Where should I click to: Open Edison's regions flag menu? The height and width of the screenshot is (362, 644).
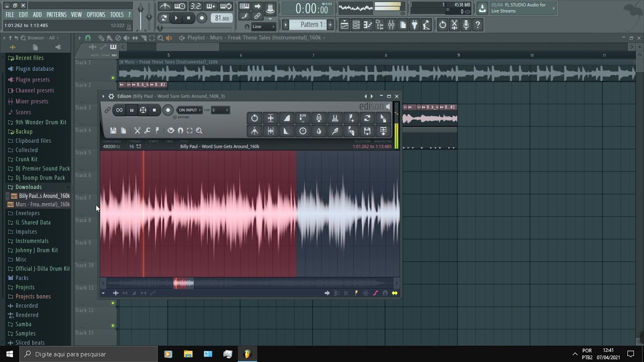[157, 131]
